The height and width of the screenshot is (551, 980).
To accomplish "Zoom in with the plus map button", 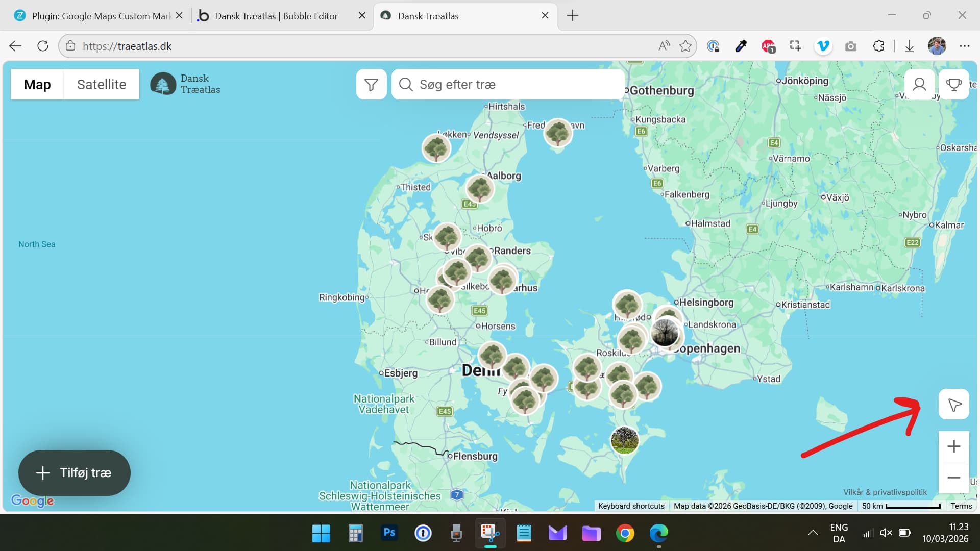I will 953,447.
